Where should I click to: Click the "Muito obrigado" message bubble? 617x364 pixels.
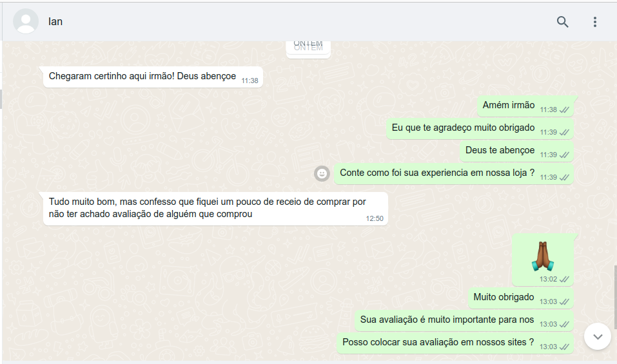[504, 298]
